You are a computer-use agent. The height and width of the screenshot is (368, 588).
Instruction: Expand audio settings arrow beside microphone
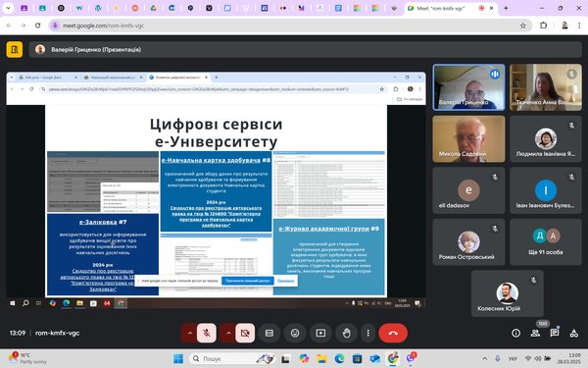[189, 333]
